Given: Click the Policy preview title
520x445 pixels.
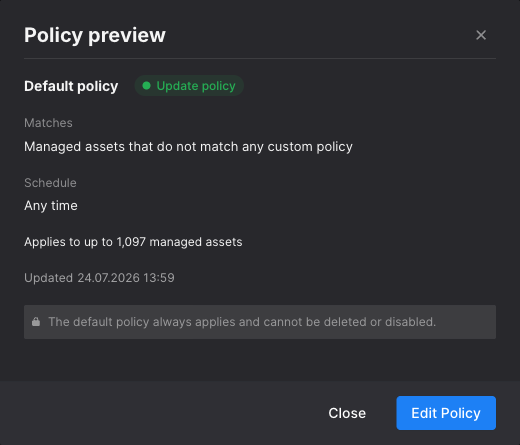Looking at the screenshot, I should click(x=95, y=35).
